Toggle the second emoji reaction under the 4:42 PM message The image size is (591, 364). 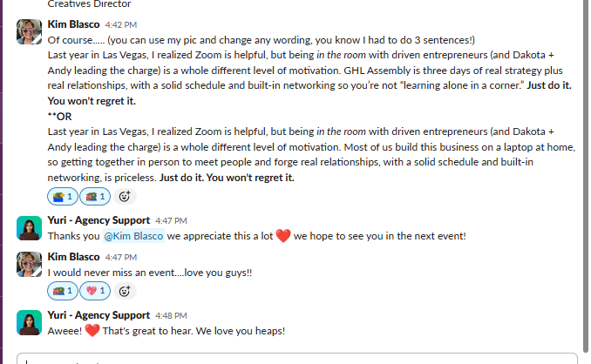tap(95, 196)
